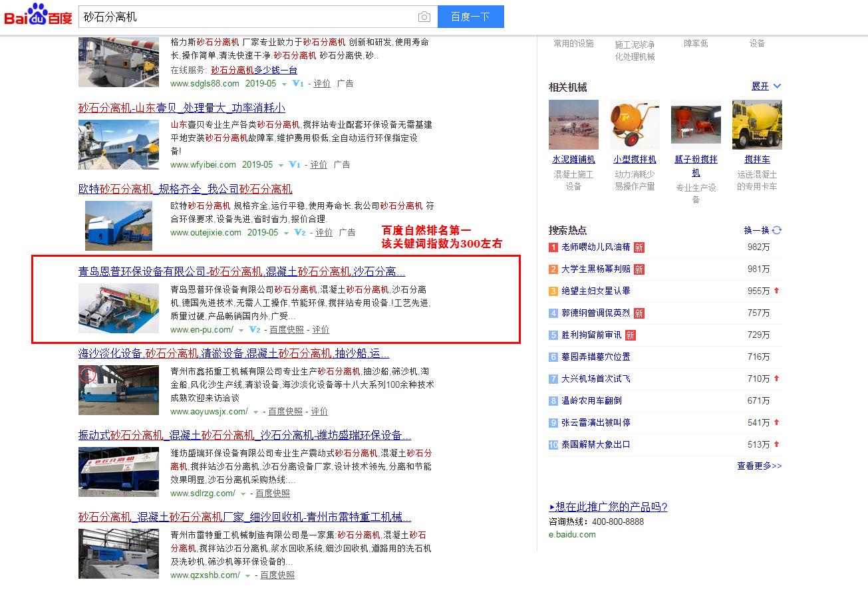
Task: Open 水泥摊铺机 related machine image
Action: pyautogui.click(x=573, y=124)
